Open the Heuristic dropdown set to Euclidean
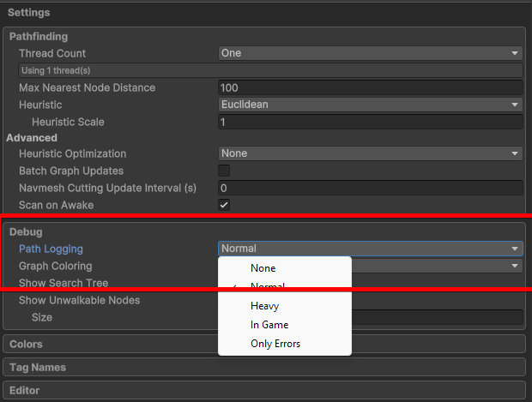The height and width of the screenshot is (402, 532). [x=370, y=105]
